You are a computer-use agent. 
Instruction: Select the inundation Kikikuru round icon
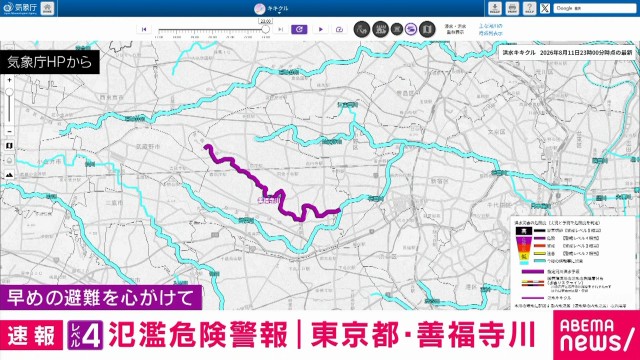pyautogui.click(x=380, y=29)
